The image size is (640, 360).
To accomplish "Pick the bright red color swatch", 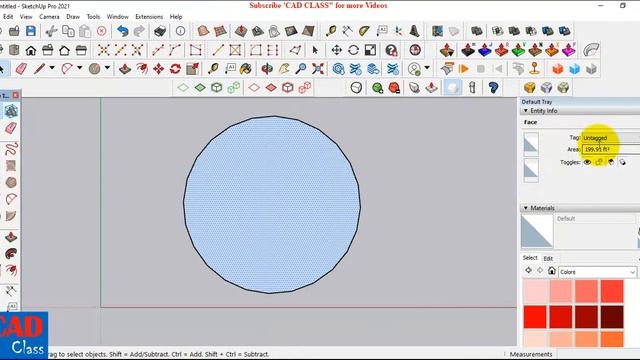I will [x=535, y=317].
